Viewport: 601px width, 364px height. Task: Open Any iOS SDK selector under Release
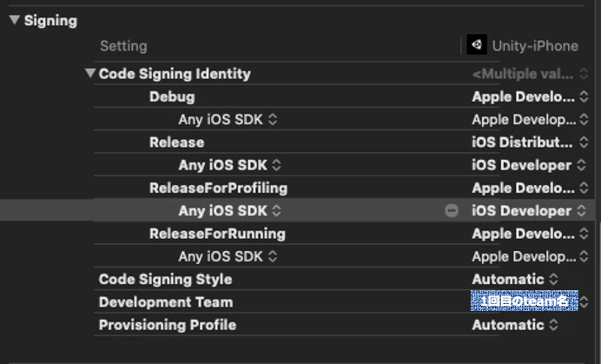[229, 165]
